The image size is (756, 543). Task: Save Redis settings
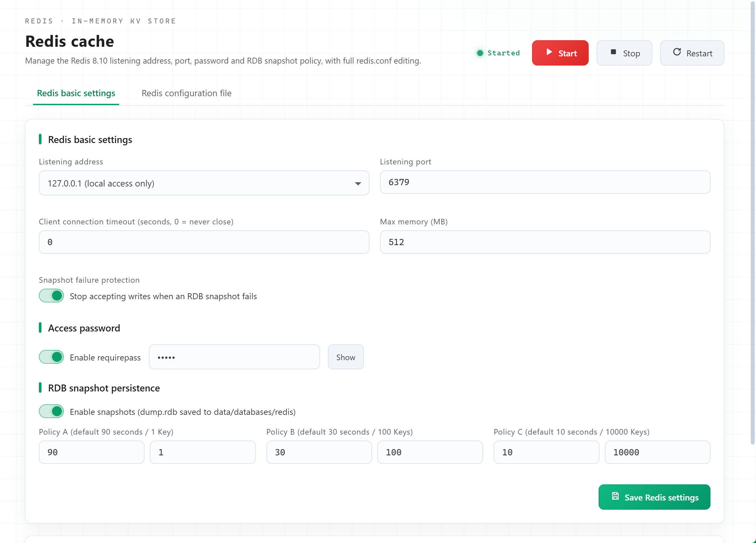click(x=654, y=497)
